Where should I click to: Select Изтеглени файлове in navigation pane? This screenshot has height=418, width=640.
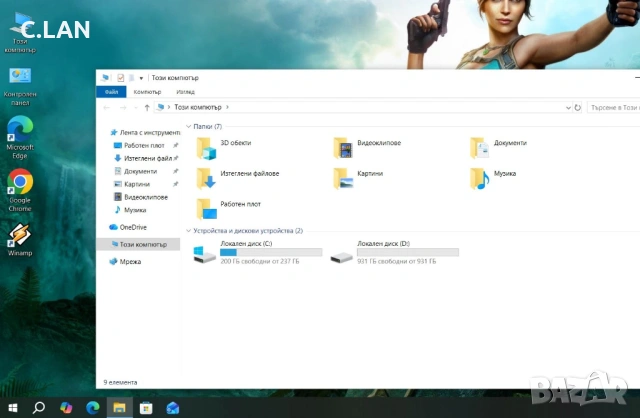(x=144, y=158)
